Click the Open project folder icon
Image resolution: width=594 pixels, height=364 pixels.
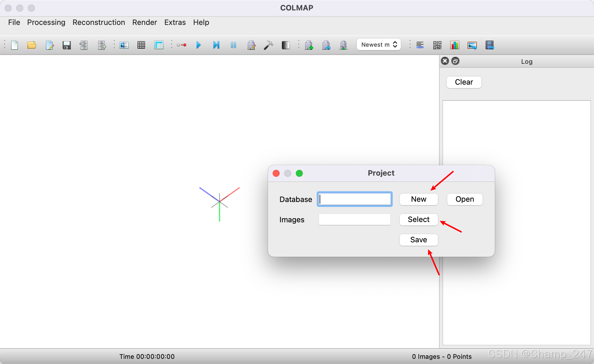(x=32, y=45)
